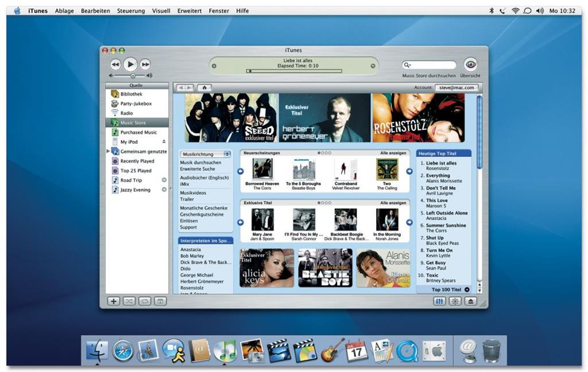Toggle repeat playback button
This screenshot has height=372, width=588.
pos(145,301)
